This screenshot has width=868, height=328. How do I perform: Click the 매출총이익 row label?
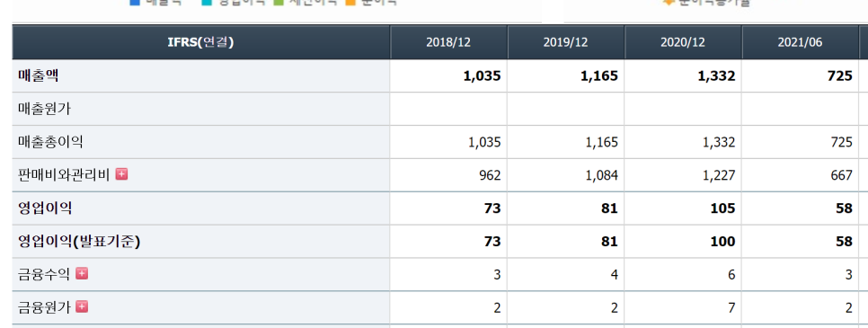[x=50, y=142]
